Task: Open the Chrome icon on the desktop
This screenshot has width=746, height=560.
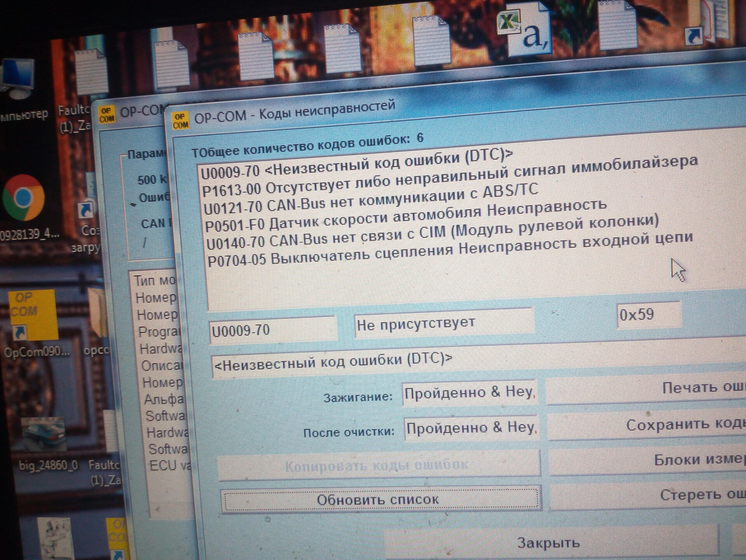Action: 23,198
